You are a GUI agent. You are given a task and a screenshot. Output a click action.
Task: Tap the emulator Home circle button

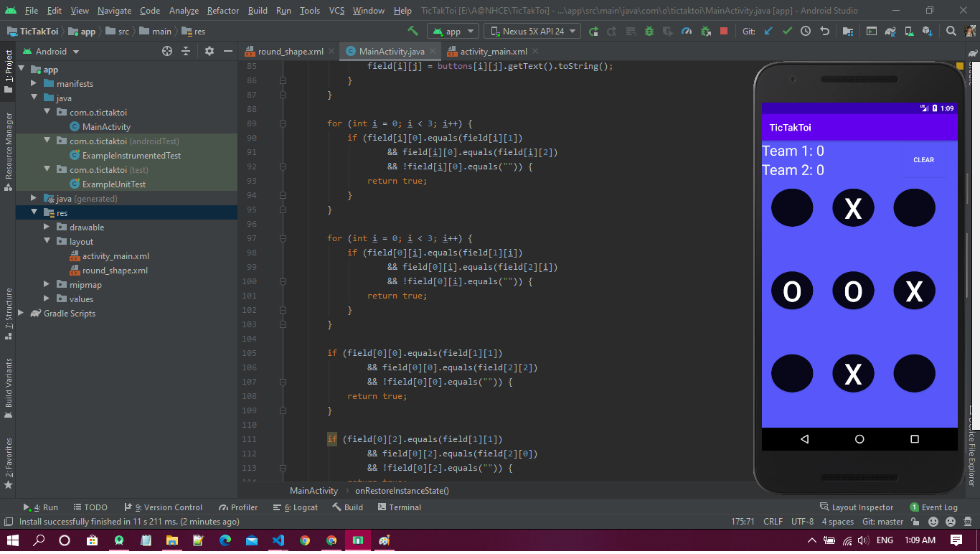pyautogui.click(x=859, y=438)
